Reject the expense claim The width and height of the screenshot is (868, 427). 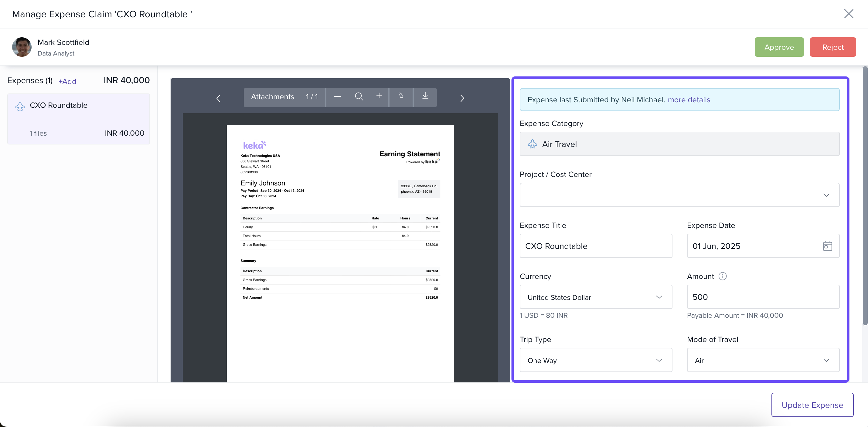tap(832, 47)
